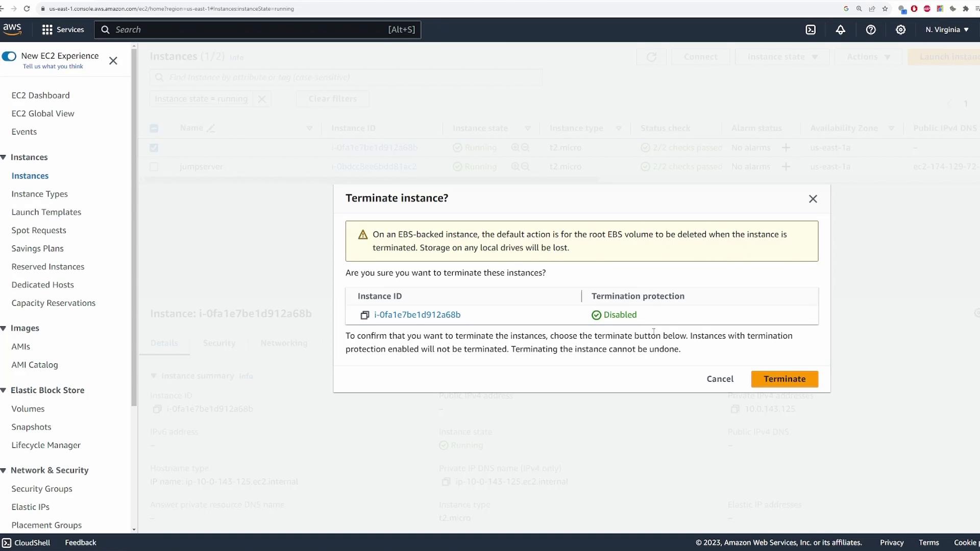Click Tell us what you think link
The image size is (980, 551).
(x=53, y=67)
